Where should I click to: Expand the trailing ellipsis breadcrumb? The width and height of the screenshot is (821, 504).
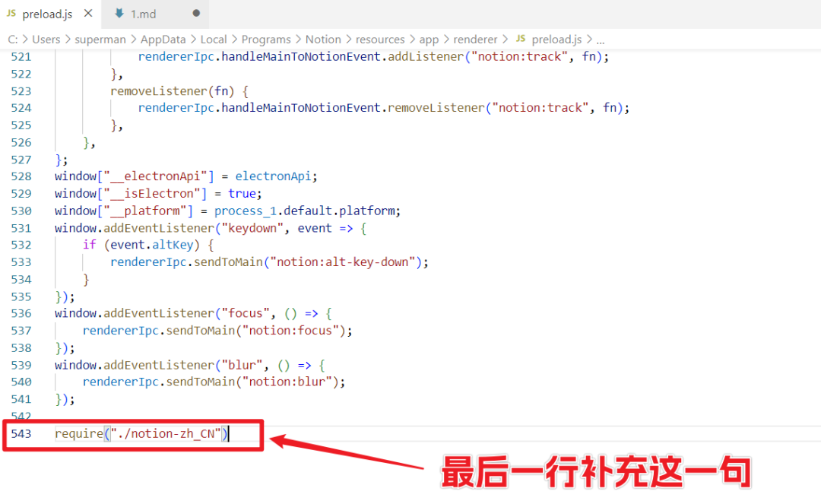600,39
